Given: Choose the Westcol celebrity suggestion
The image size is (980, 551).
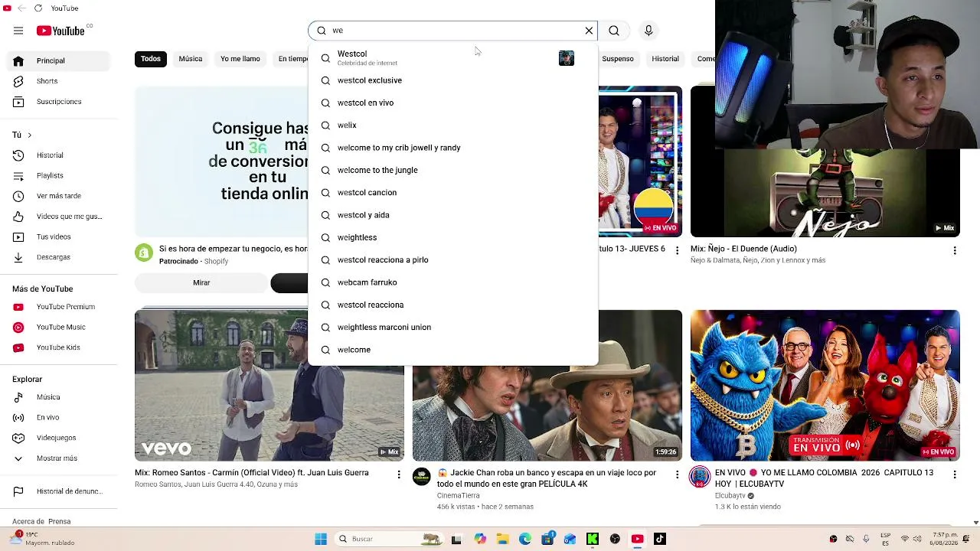Looking at the screenshot, I should click(452, 58).
